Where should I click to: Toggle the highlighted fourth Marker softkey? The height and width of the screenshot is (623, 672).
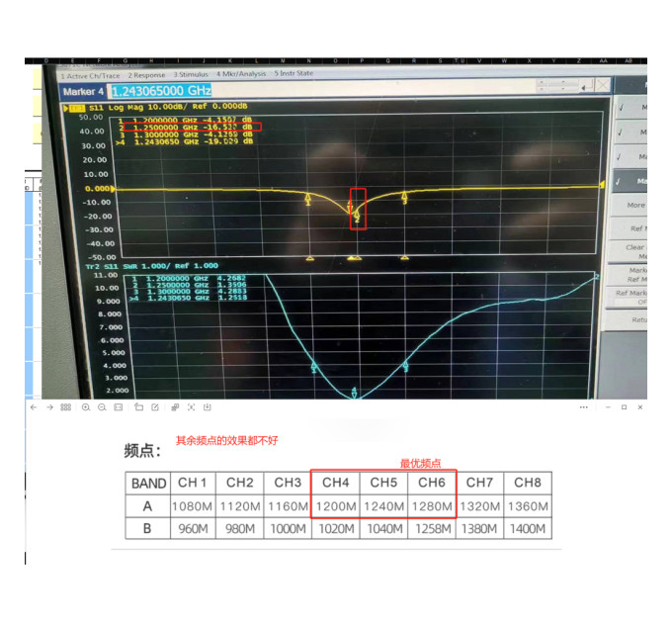click(630, 181)
